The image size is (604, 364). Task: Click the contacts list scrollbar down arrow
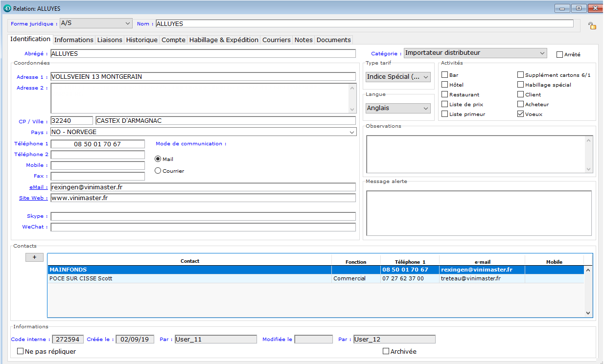pos(588,313)
